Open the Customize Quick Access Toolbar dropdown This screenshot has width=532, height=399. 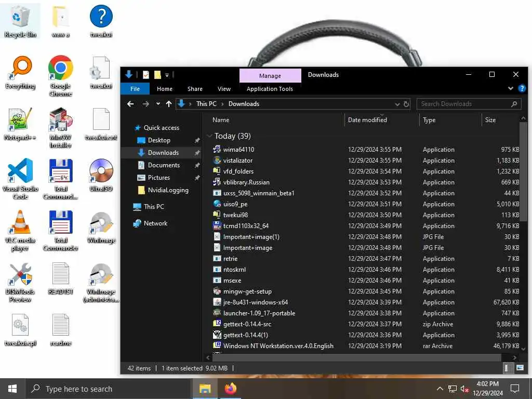(x=167, y=75)
